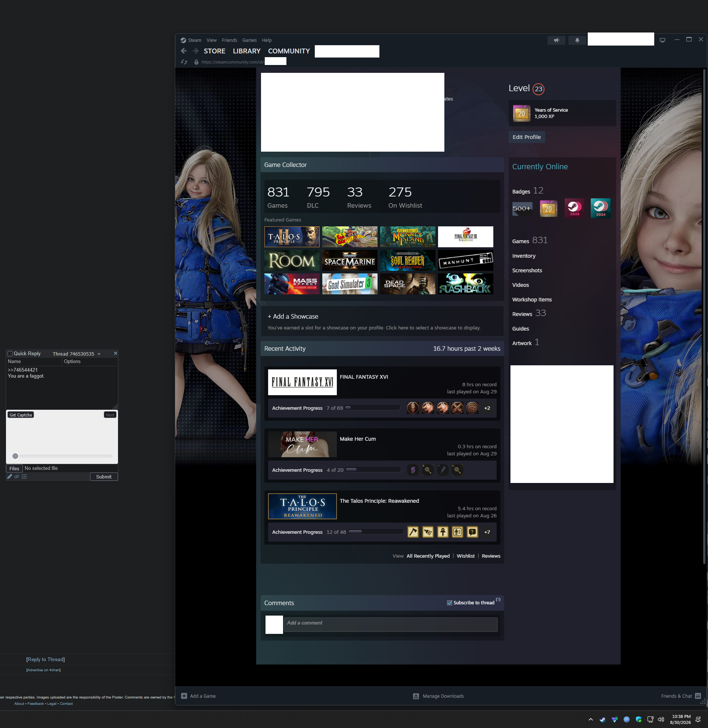Click the Edit Profile button
Image resolution: width=708 pixels, height=728 pixels.
(x=527, y=137)
